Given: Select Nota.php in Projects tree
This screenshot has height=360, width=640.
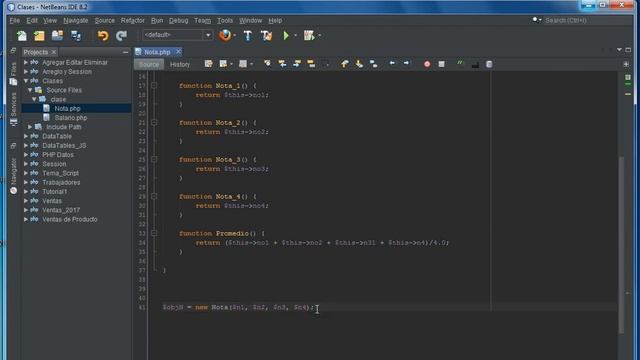Looking at the screenshot, I should pyautogui.click(x=67, y=109).
